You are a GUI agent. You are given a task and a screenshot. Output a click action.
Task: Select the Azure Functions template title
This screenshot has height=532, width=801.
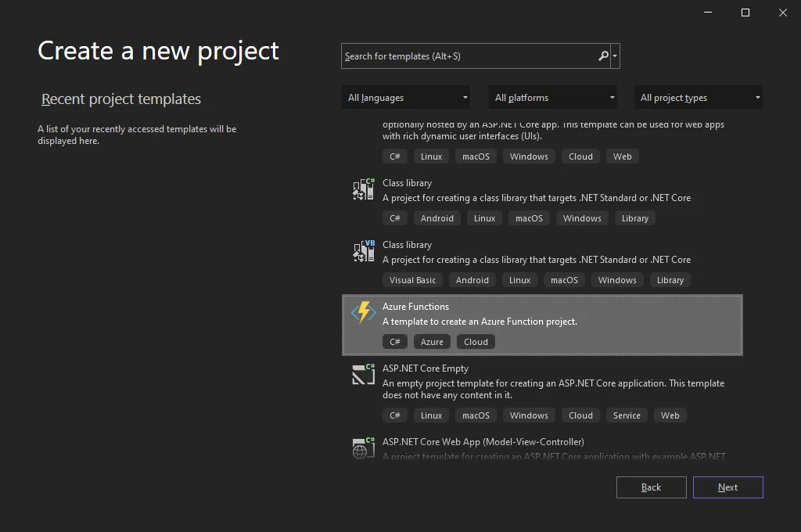[415, 307]
